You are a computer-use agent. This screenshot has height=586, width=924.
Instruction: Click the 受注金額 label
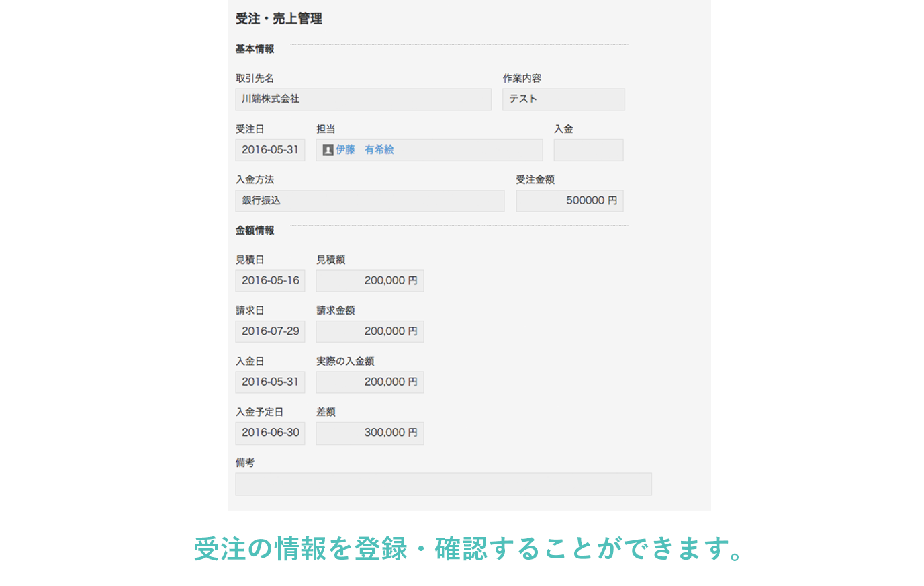[535, 180]
